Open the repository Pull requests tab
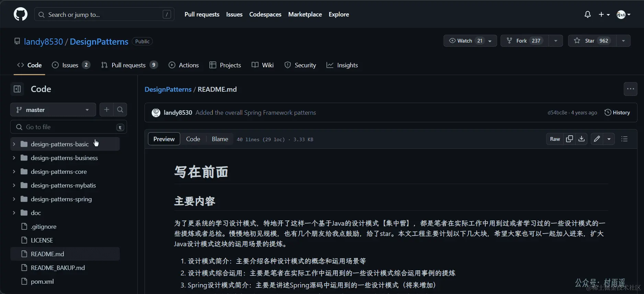The width and height of the screenshot is (644, 294). (129, 65)
